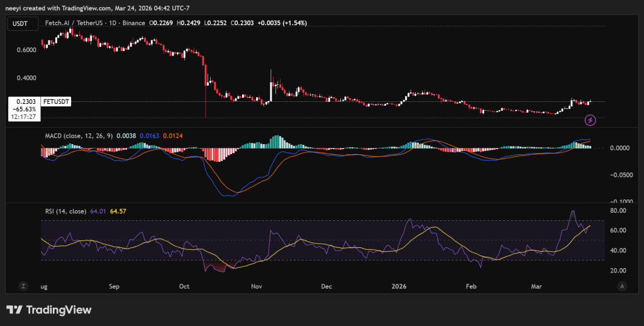Click the blue MACD value 0.0163
Viewport: 644px width, 326px height.
click(x=148, y=135)
